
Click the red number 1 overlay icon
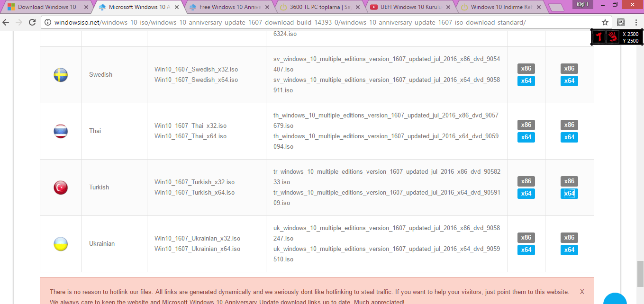coord(599,37)
